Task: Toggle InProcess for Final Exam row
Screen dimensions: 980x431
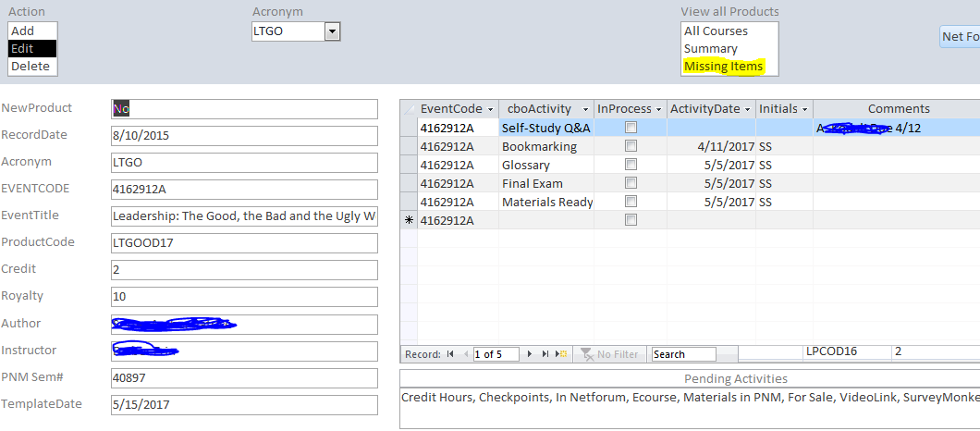Action: click(x=631, y=183)
